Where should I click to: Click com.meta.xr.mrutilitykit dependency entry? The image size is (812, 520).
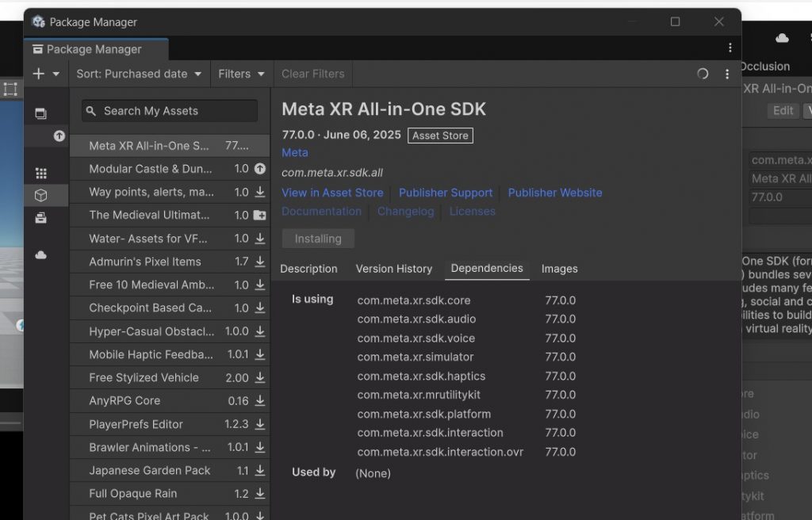pyautogui.click(x=419, y=395)
